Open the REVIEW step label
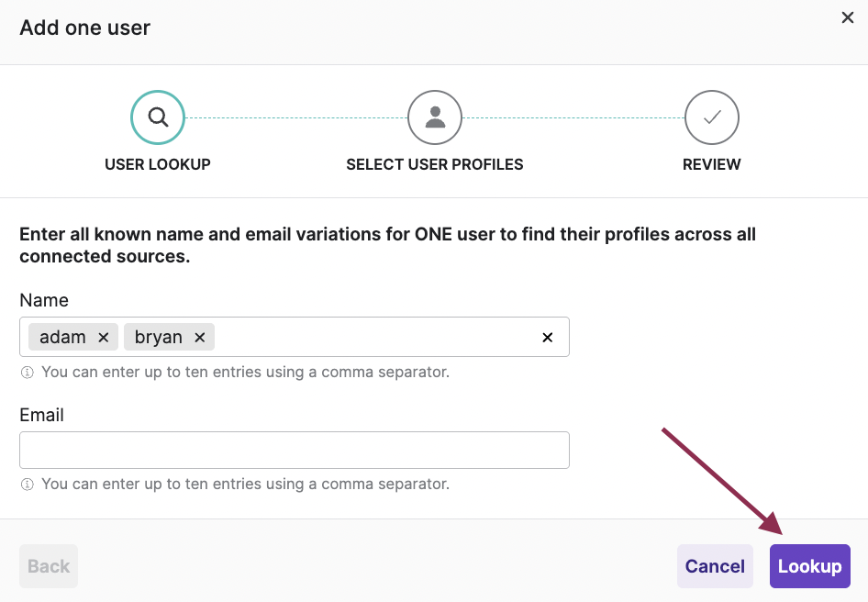868x602 pixels. pyautogui.click(x=712, y=165)
